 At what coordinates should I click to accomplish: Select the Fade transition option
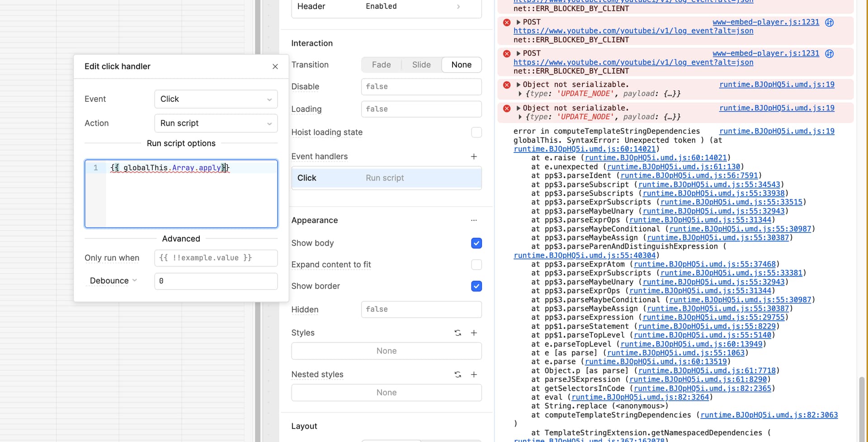coord(381,65)
